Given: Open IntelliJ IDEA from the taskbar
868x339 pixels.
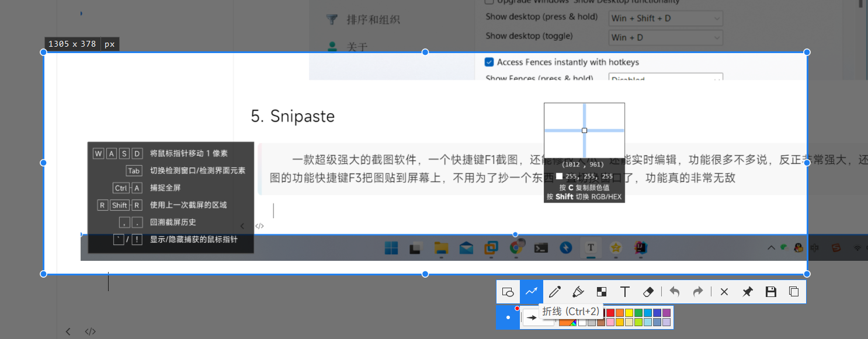Looking at the screenshot, I should [641, 248].
